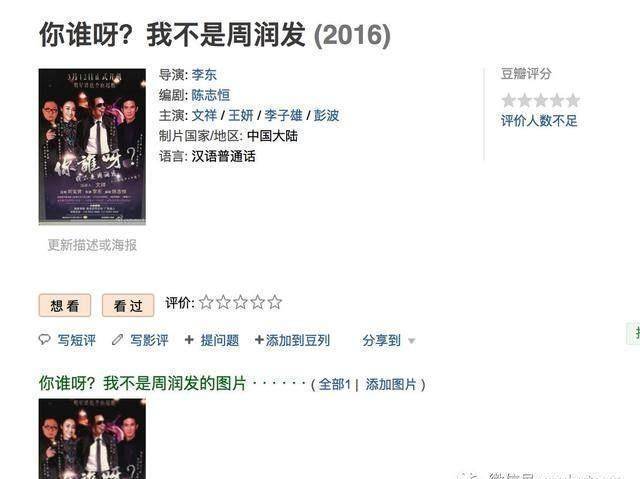This screenshot has height=479, width=640.
Task: Click 评价人数不足 link
Action: point(539,121)
